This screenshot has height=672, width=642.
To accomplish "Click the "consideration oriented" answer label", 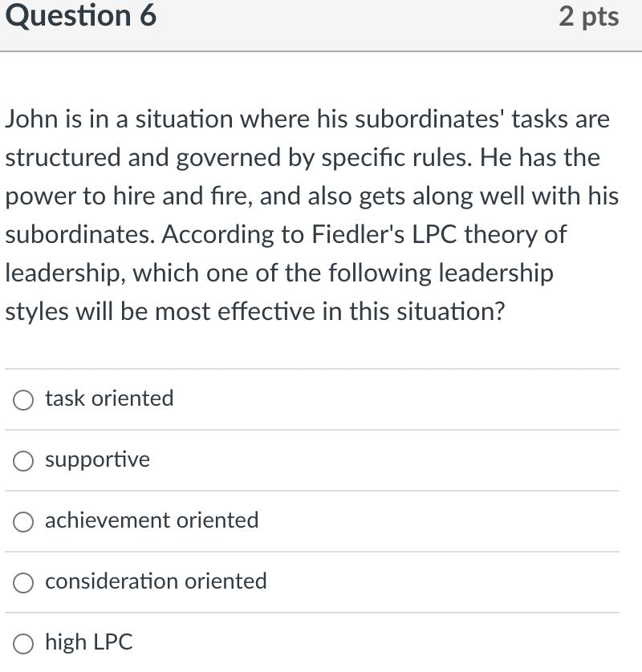I will (156, 581).
